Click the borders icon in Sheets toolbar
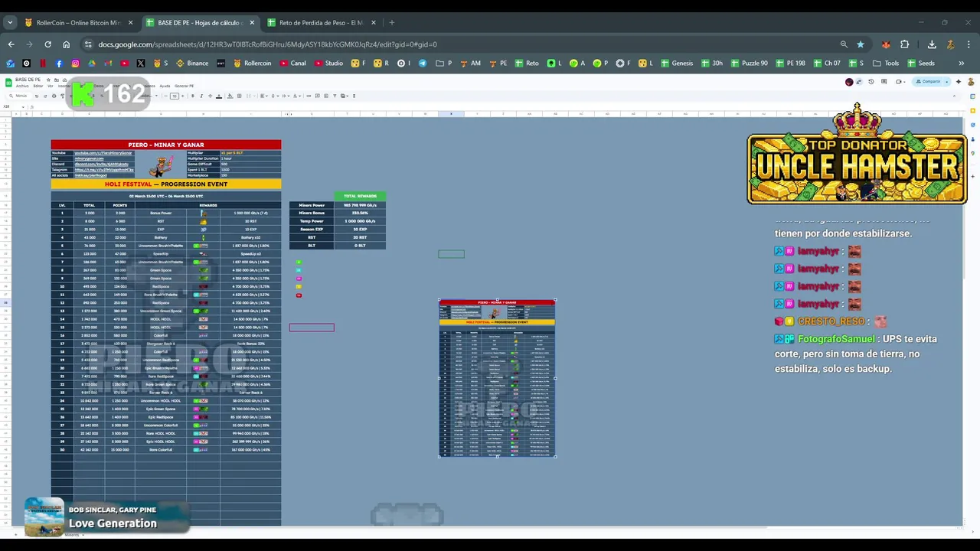Screen dimensions: 980x551 pos(239,96)
